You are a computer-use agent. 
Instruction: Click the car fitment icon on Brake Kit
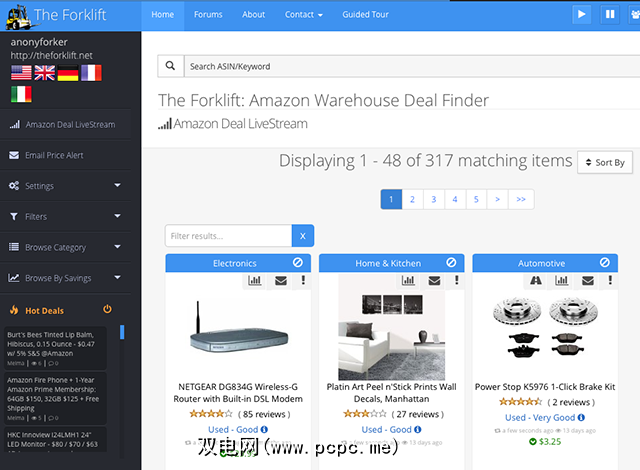click(536, 281)
